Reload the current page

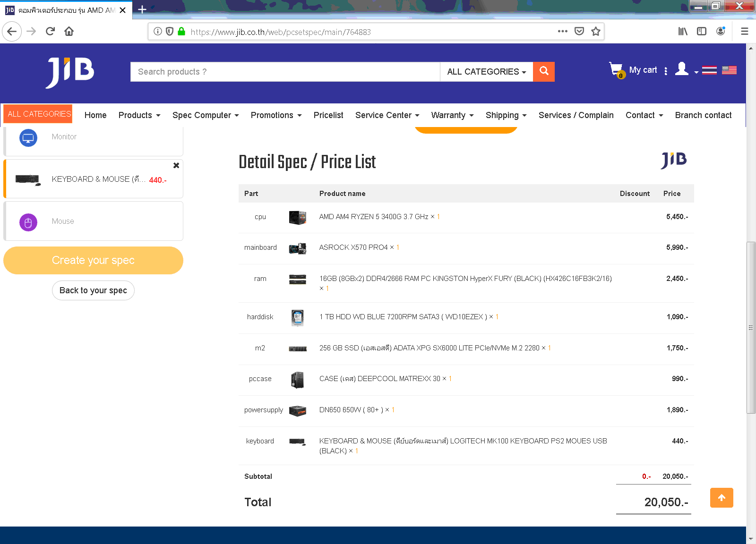(50, 32)
